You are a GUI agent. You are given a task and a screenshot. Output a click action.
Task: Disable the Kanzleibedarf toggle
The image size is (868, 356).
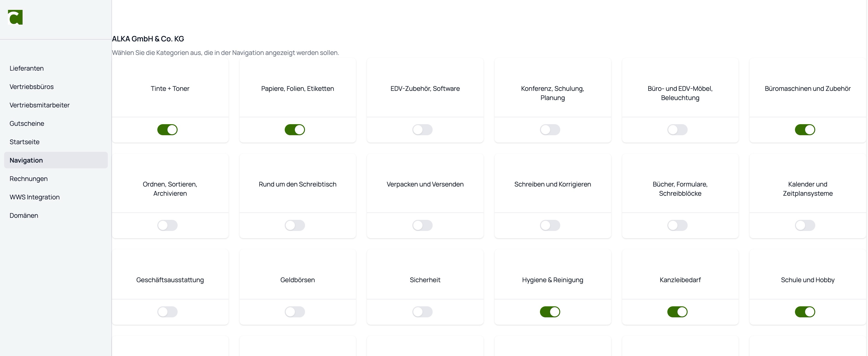point(677,312)
